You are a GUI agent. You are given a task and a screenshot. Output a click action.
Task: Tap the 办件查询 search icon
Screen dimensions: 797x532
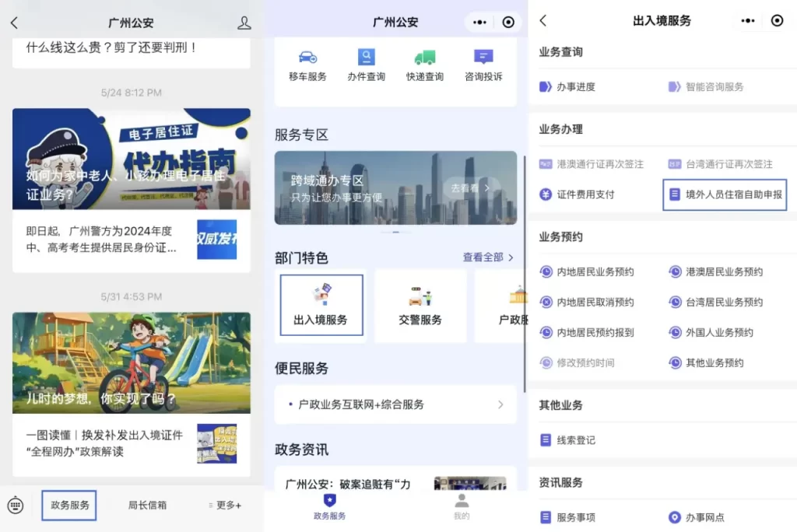(x=366, y=58)
